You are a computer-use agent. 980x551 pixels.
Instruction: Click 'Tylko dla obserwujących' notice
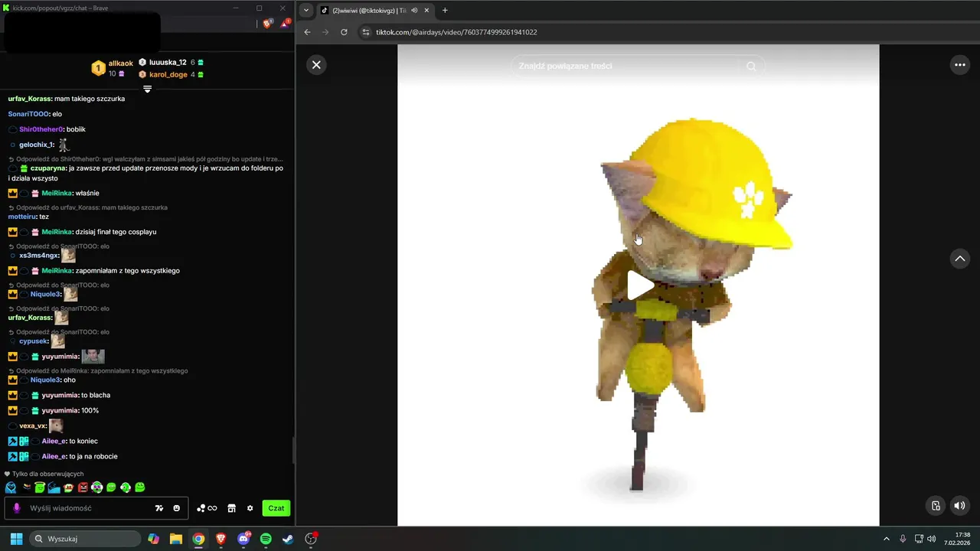[44, 474]
